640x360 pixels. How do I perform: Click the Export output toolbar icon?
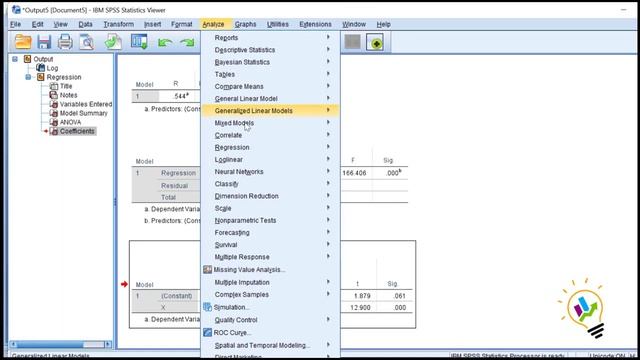pyautogui.click(x=113, y=42)
